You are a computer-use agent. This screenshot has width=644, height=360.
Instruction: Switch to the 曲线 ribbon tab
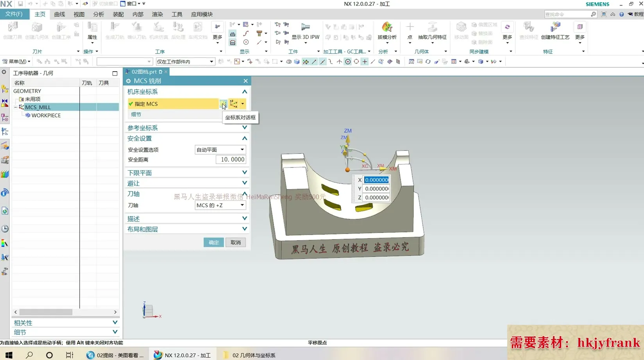59,14
